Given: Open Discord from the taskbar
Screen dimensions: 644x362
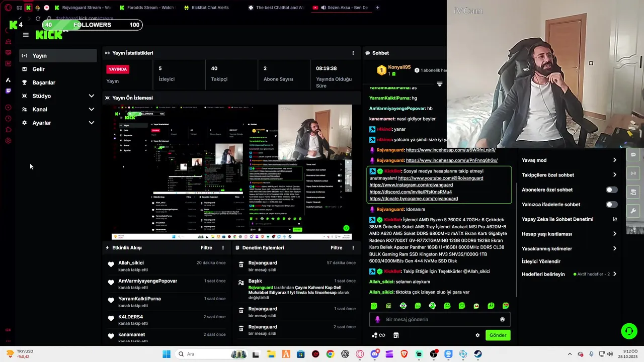Looking at the screenshot, I should point(374,354).
